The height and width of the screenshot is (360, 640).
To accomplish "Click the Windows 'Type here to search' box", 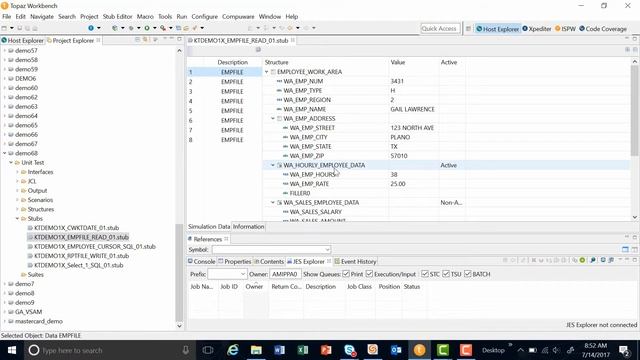I will tap(109, 350).
